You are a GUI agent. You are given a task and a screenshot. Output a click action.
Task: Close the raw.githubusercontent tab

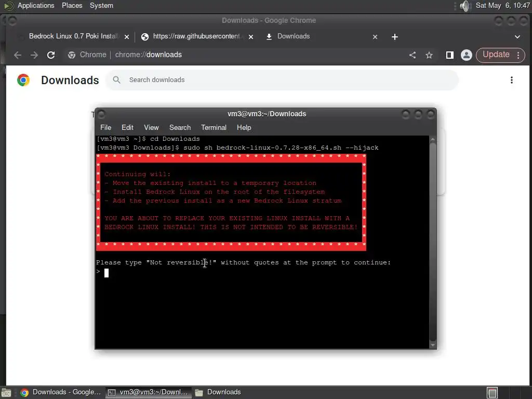(251, 37)
